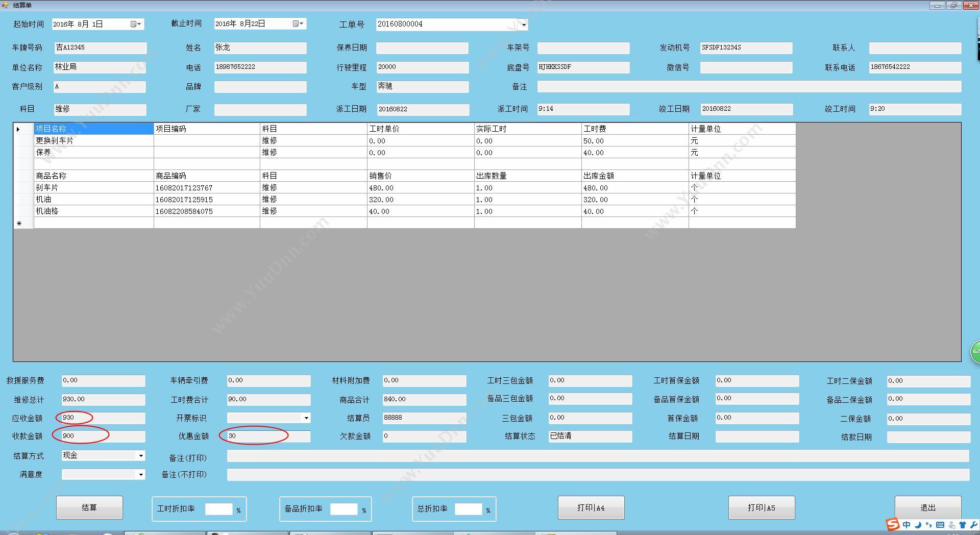This screenshot has height=535, width=980.
Task: Open the 满意度 dropdown
Action: (x=141, y=475)
